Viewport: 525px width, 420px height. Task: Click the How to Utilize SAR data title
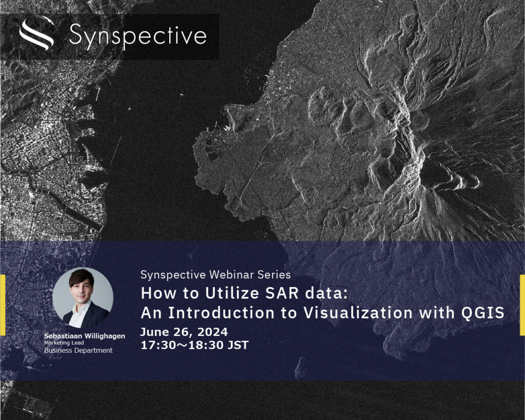[x=245, y=293]
